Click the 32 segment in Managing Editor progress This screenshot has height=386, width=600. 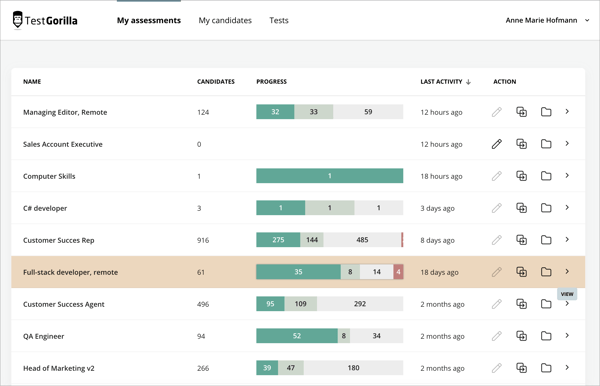[275, 112]
